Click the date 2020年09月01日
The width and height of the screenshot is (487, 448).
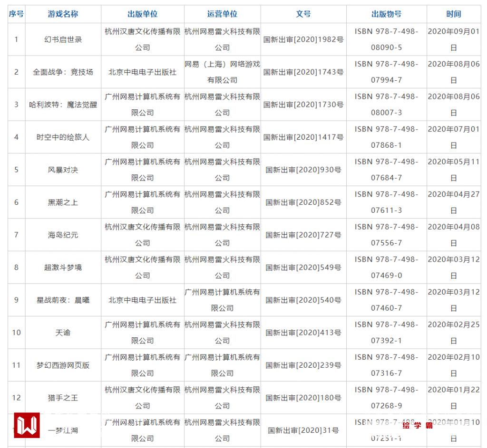tap(453, 39)
